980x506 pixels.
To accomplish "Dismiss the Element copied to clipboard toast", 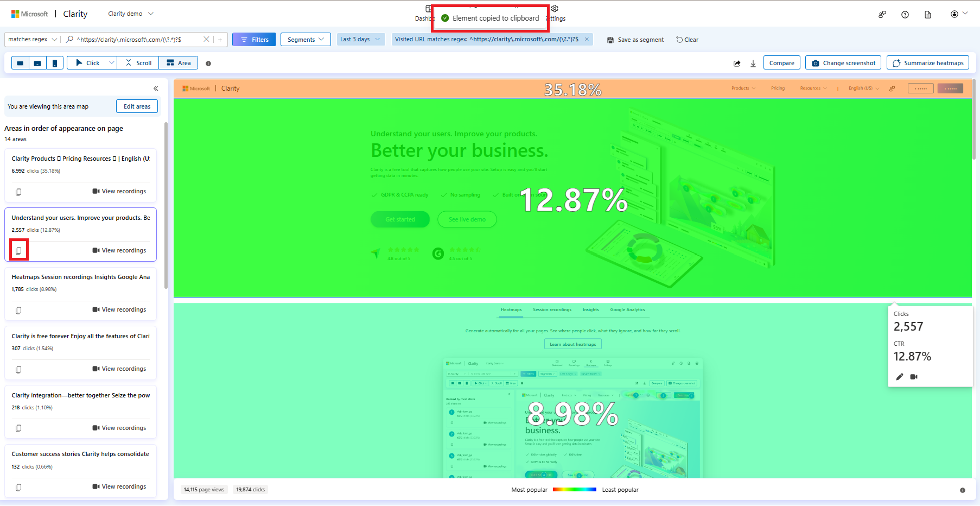I will tap(490, 18).
